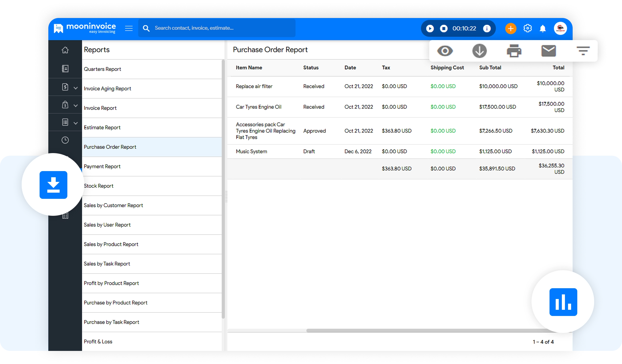Image resolution: width=622 pixels, height=364 pixels.
Task: Click the orange plus create button
Action: click(x=511, y=28)
